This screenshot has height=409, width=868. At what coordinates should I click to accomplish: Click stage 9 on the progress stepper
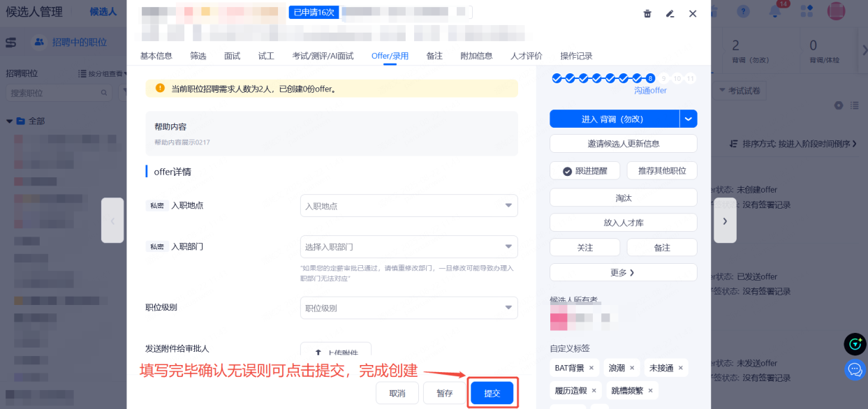pos(664,78)
